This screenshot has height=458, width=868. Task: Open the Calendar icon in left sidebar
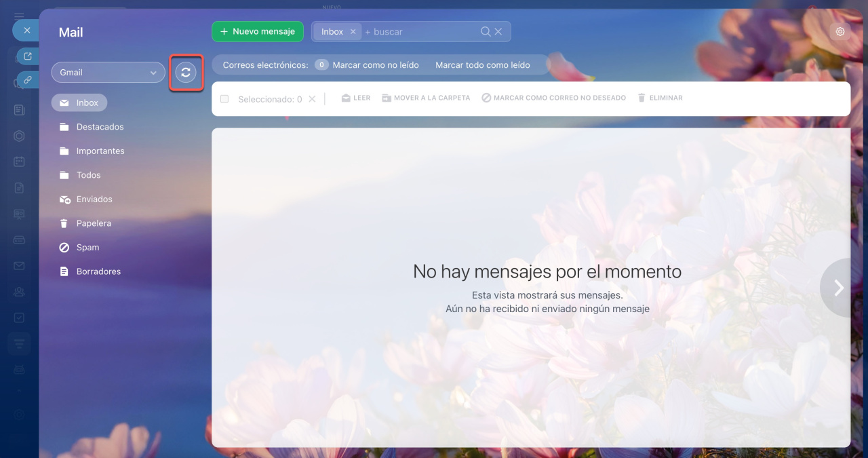pyautogui.click(x=19, y=161)
